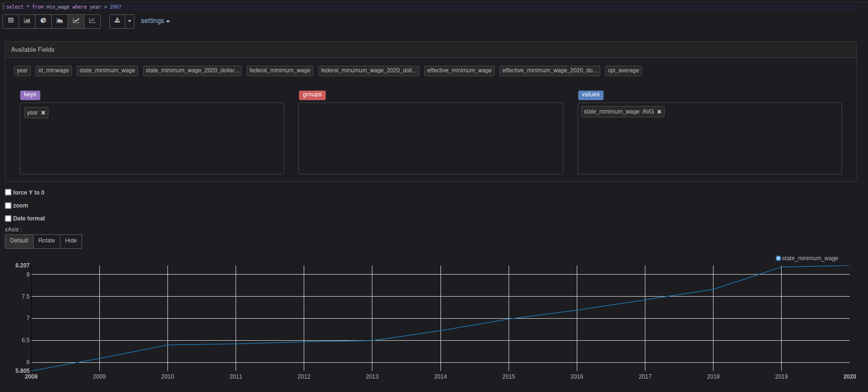Viewport: 868px width, 392px height.
Task: Switch to table view icon
Action: tap(11, 21)
